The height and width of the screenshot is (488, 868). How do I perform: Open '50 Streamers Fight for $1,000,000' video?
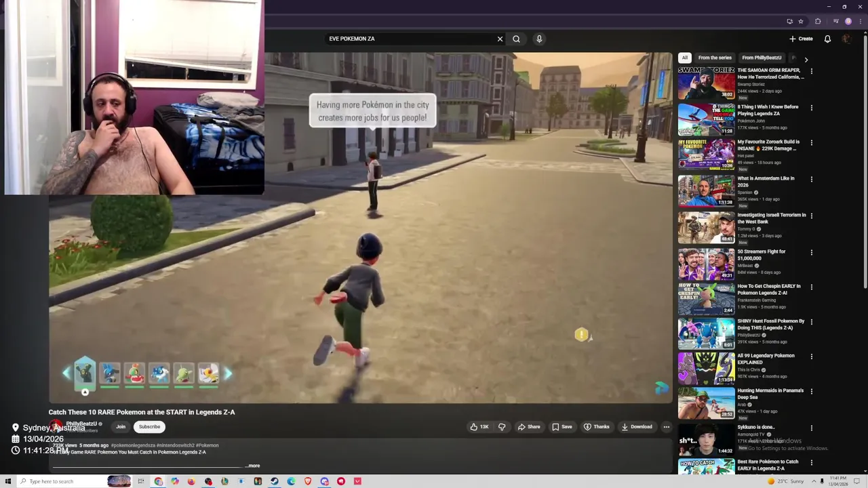[761, 255]
